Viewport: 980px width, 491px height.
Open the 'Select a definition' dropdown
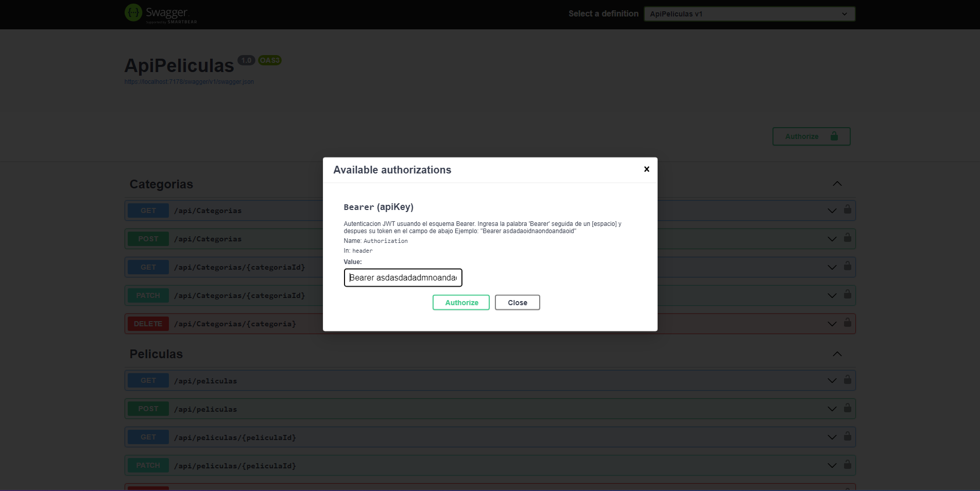click(749, 14)
